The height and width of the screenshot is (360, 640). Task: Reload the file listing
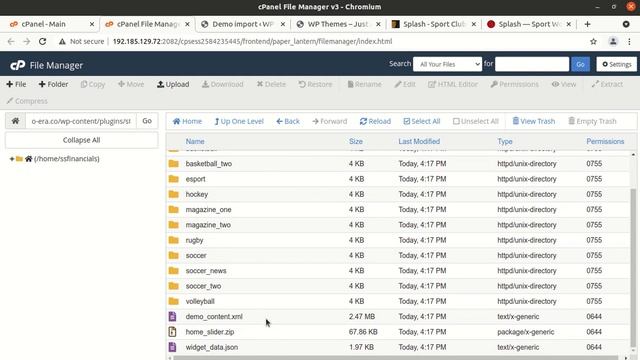click(375, 121)
